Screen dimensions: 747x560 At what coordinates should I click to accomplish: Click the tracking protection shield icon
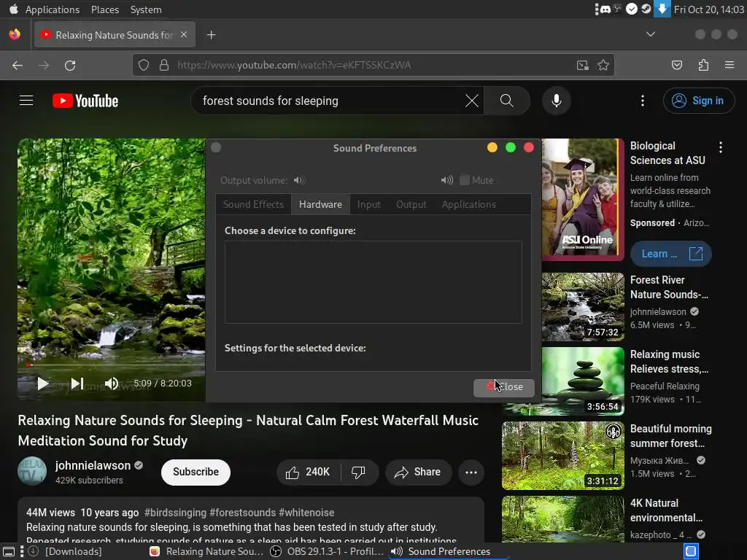point(144,65)
